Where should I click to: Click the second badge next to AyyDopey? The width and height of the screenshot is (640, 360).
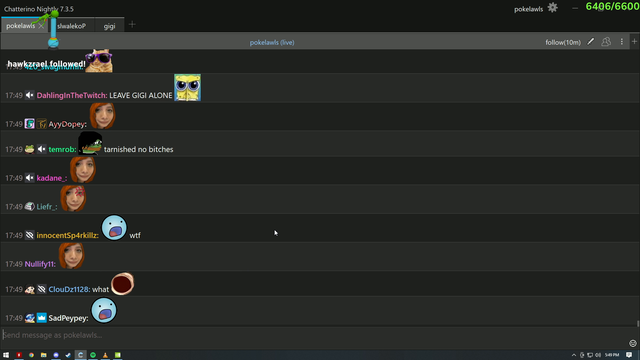click(x=42, y=124)
